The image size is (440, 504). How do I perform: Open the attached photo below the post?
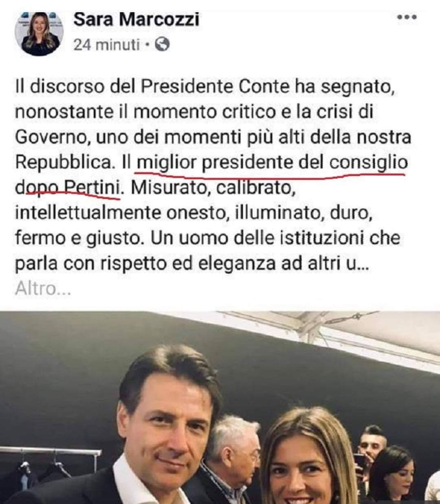pos(220,407)
